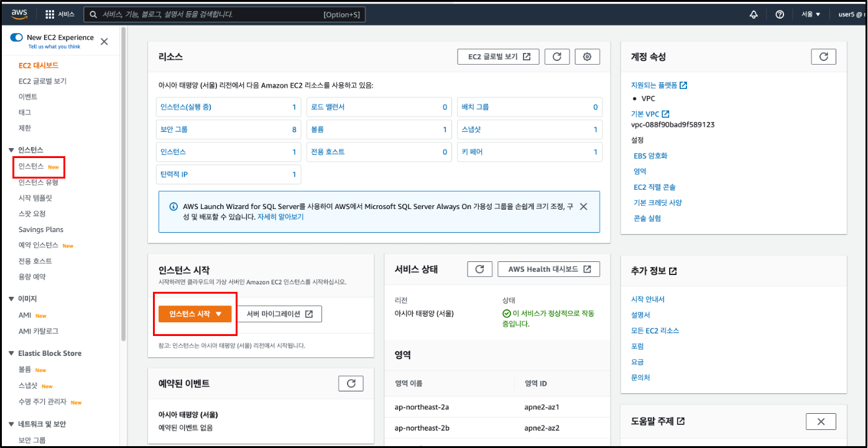Viewport: 868px width, 448px height.
Task: Open the 서울 region dropdown
Action: point(811,14)
